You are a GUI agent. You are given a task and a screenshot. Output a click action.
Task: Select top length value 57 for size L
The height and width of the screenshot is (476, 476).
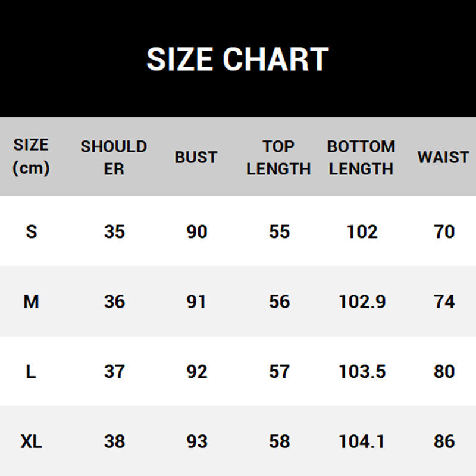(x=279, y=372)
